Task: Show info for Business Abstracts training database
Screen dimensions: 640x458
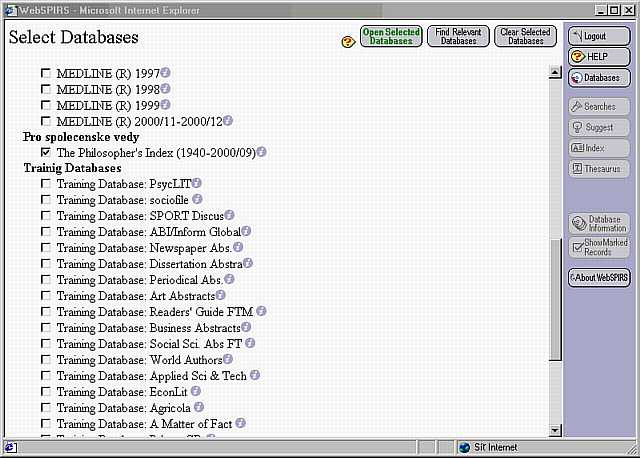Action: click(x=246, y=327)
